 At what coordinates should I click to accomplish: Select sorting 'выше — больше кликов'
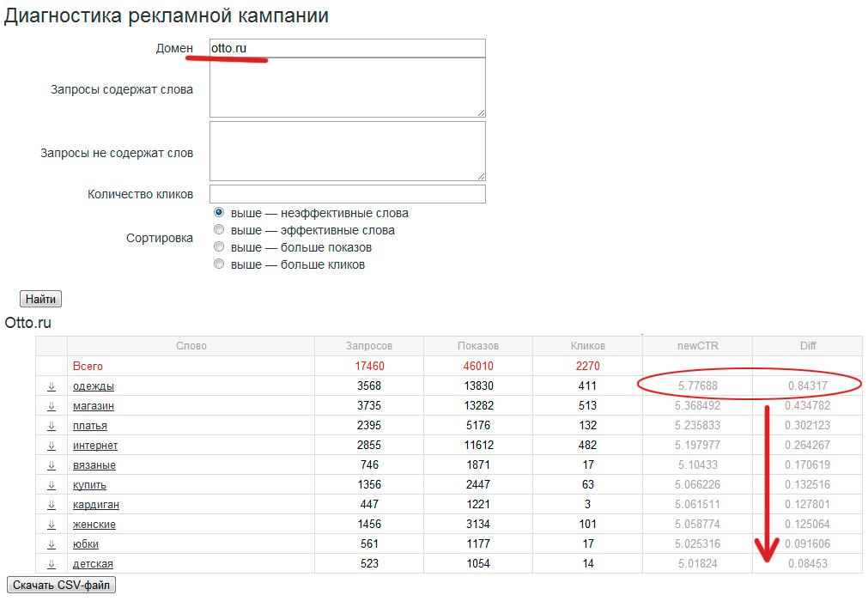tap(219, 264)
